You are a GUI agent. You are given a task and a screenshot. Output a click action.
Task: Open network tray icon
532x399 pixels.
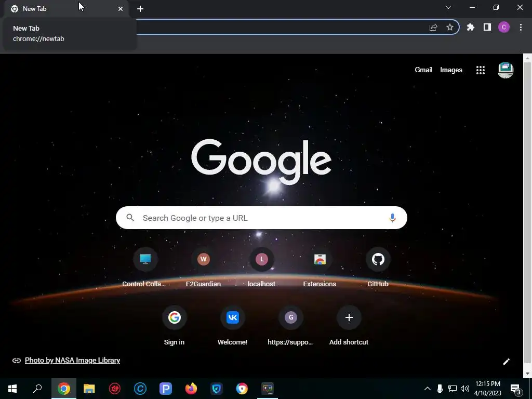[x=453, y=389]
